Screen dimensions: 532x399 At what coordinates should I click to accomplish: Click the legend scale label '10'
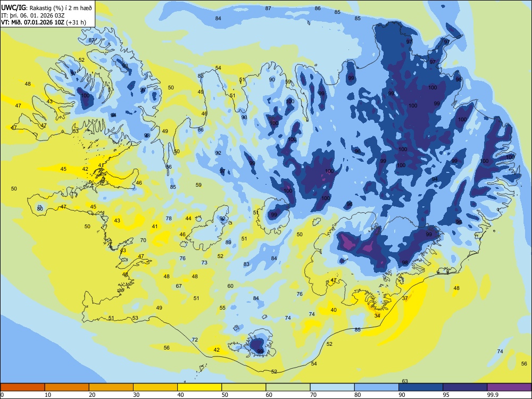click(48, 395)
